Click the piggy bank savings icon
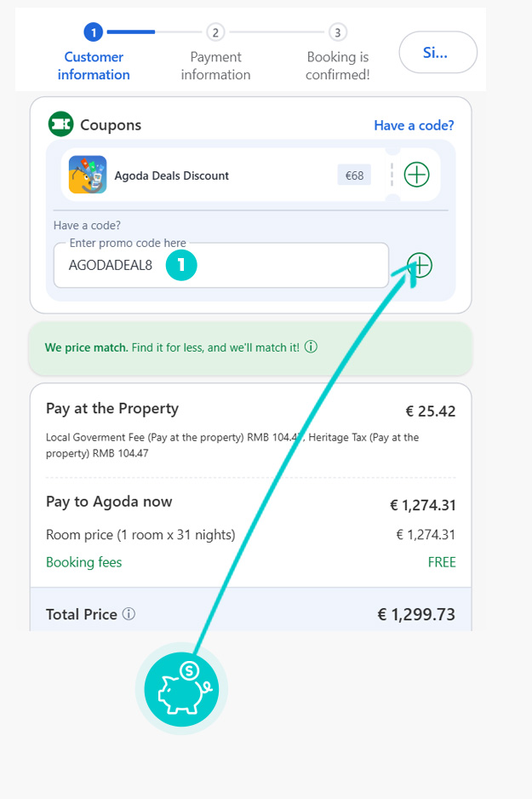 tap(181, 687)
